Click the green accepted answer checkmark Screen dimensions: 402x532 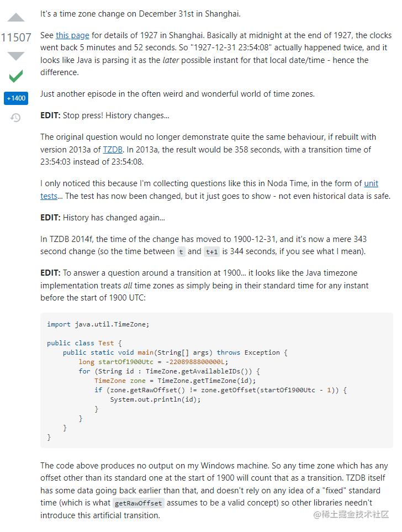pos(16,76)
